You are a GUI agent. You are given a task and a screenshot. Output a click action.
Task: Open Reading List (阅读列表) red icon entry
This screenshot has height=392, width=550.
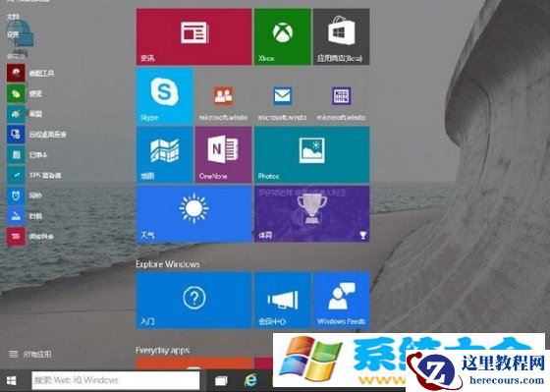click(x=30, y=236)
